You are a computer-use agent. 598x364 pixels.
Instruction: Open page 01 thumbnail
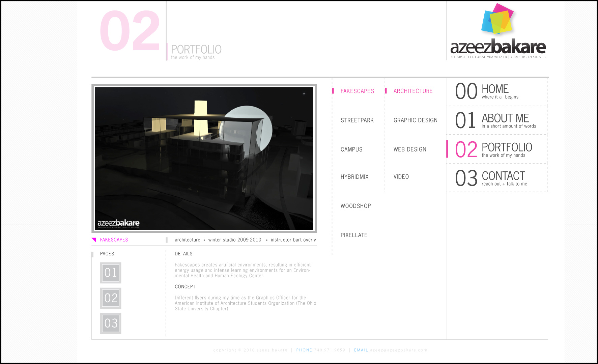pos(111,273)
